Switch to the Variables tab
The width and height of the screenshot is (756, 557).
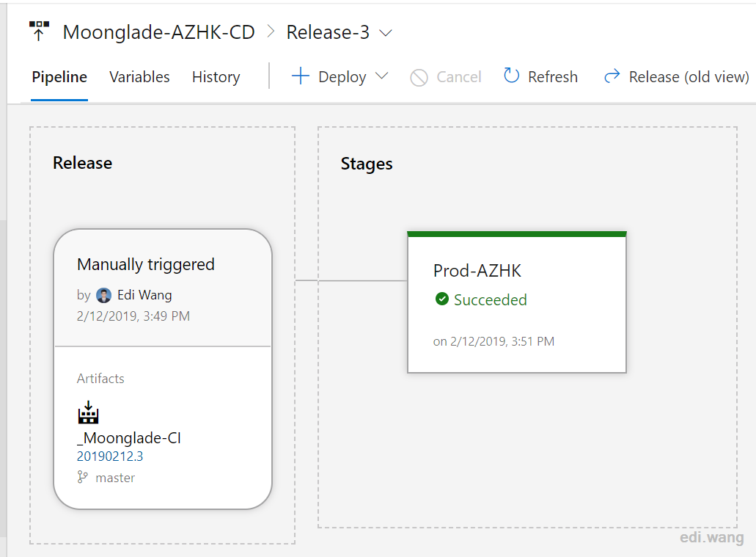point(139,77)
